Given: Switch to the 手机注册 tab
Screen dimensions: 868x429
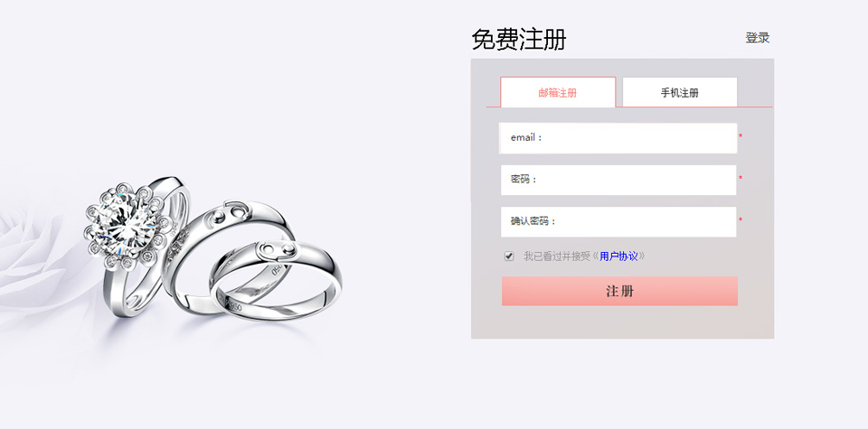Looking at the screenshot, I should click(x=680, y=92).
